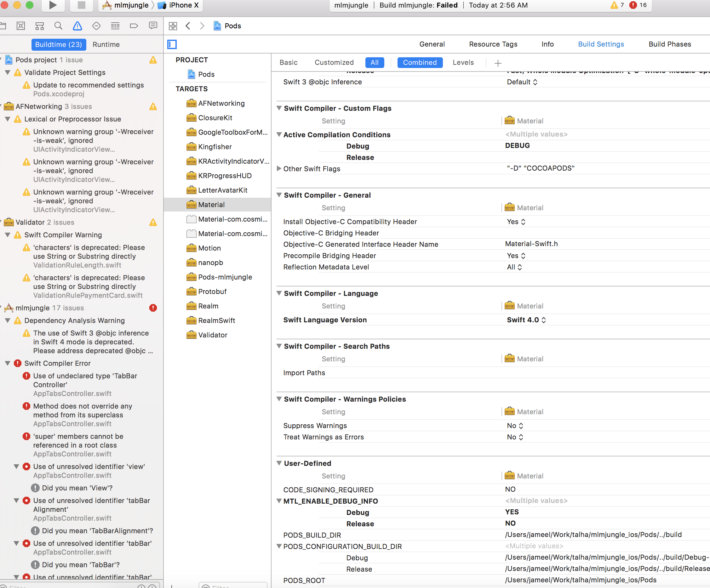Select the mlmjungle scheme in toolbar
The image size is (710, 588).
coord(125,5)
